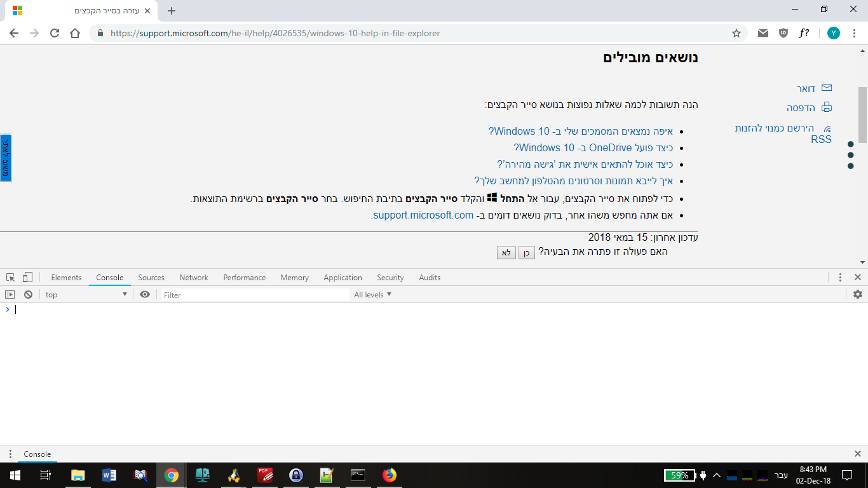868x488 pixels.
Task: Close the DevTools panel
Action: coord(857,278)
